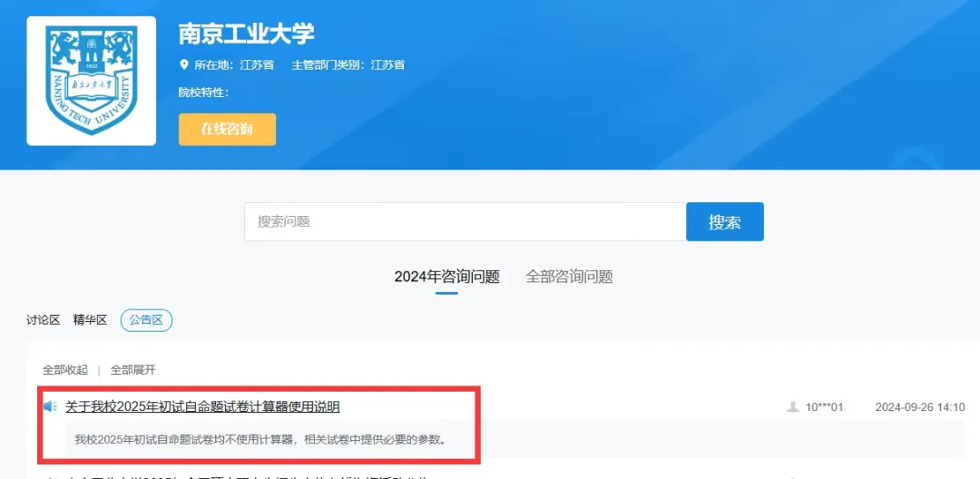This screenshot has height=479, width=980.
Task: Open the 计算器使用说明 announcement title link
Action: tap(202, 407)
